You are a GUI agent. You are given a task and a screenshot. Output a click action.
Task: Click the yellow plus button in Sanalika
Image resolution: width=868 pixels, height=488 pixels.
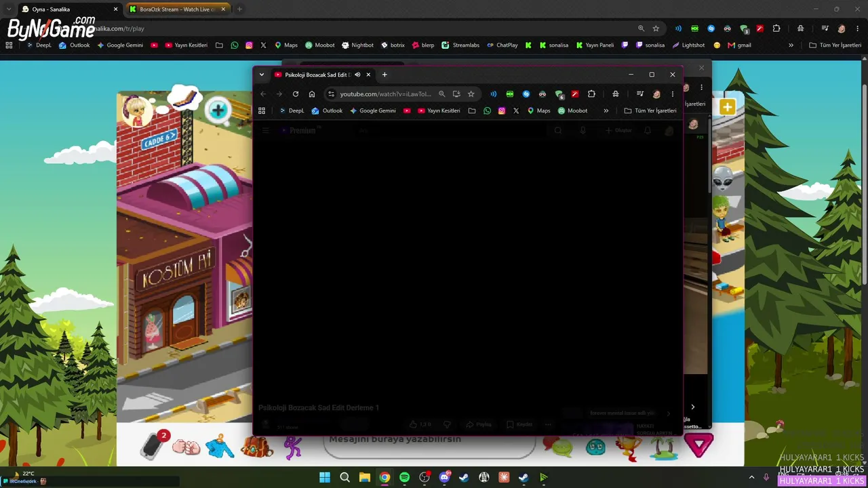(x=727, y=107)
